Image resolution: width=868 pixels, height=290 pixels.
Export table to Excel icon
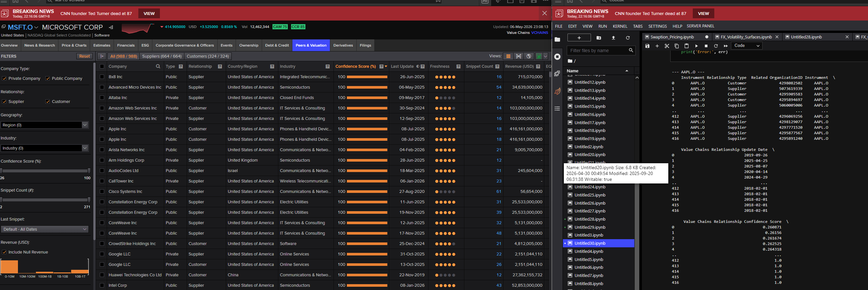pos(539,56)
